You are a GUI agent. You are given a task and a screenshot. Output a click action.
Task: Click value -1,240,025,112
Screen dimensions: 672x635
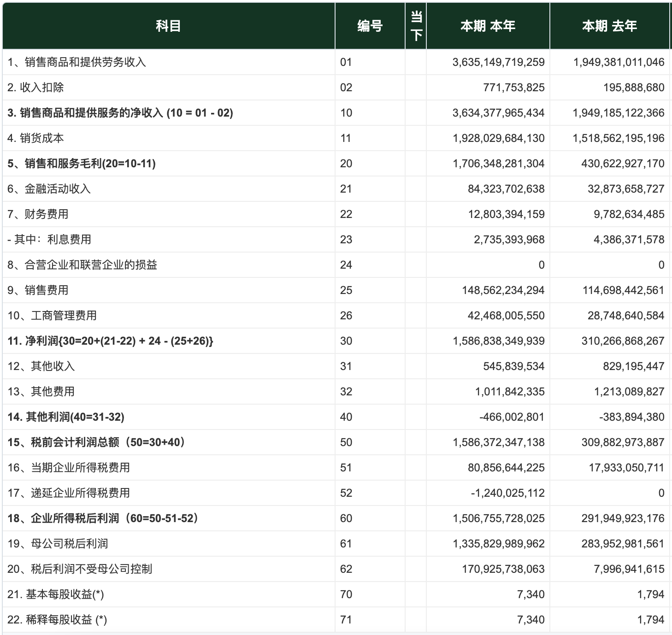508,493
